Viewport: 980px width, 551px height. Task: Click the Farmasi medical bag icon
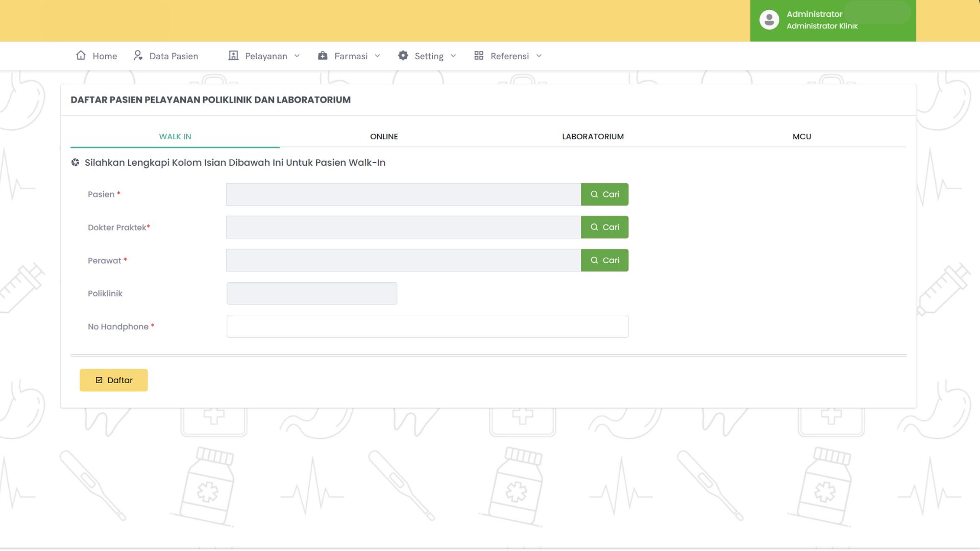pos(323,56)
